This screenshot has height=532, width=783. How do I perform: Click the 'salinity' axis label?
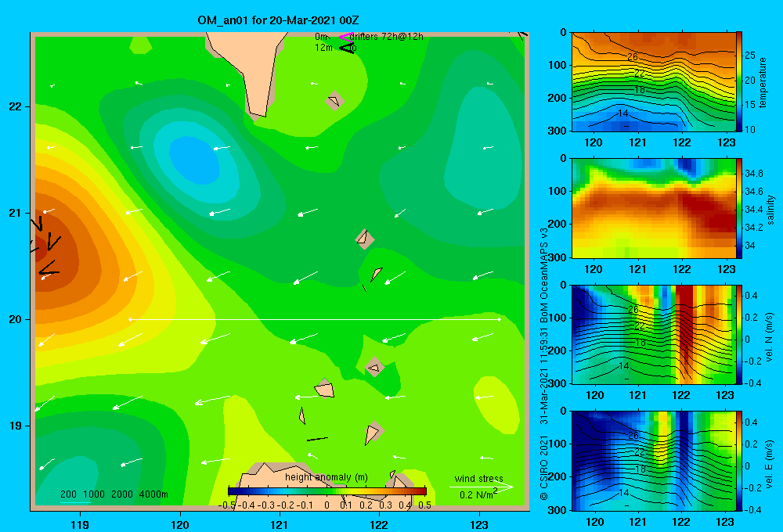coord(770,210)
